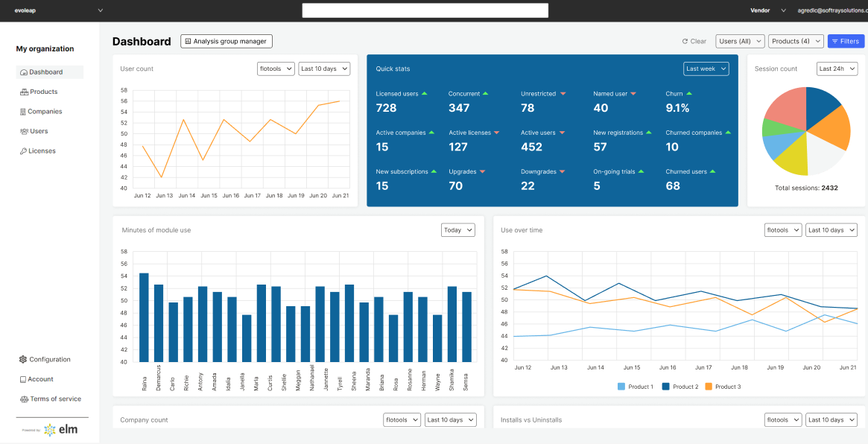
Task: Click the elm logo at the bottom
Action: click(x=60, y=430)
